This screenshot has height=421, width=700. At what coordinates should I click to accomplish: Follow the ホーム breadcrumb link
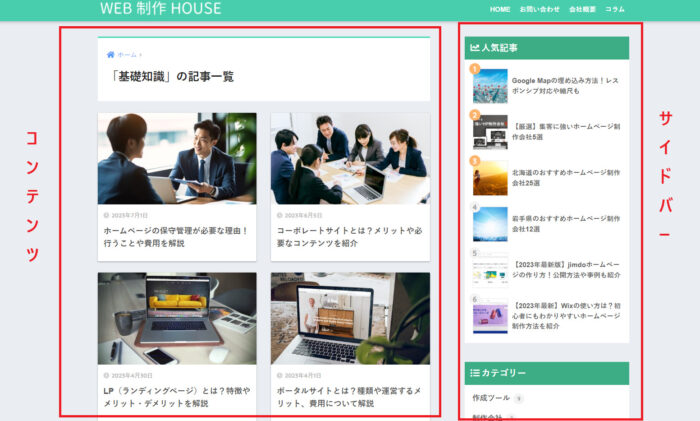click(x=127, y=54)
